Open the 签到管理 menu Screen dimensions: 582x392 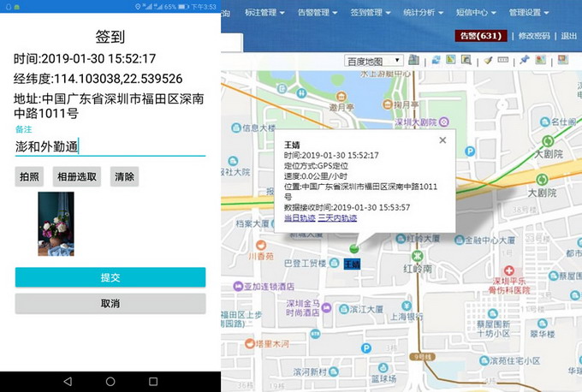click(371, 13)
